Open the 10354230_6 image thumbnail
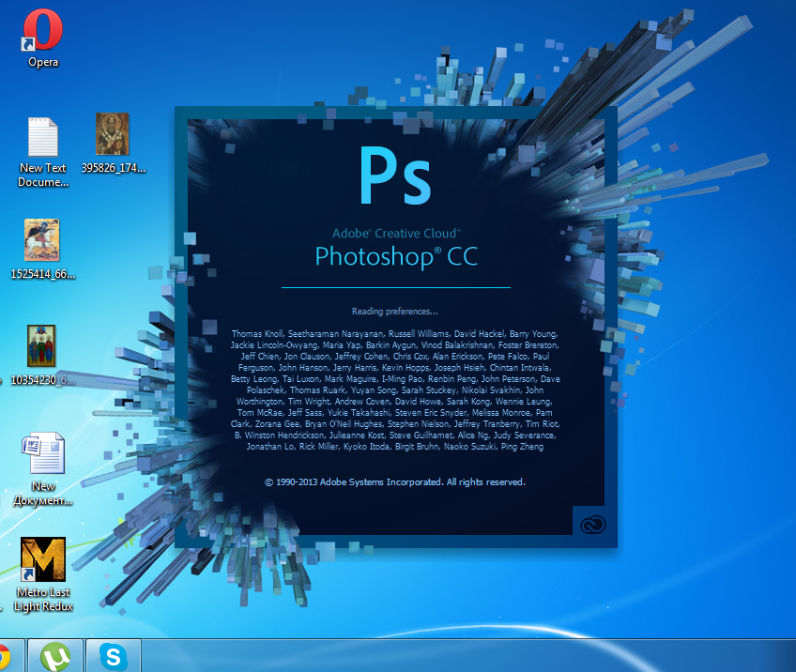This screenshot has width=796, height=672. click(41, 345)
